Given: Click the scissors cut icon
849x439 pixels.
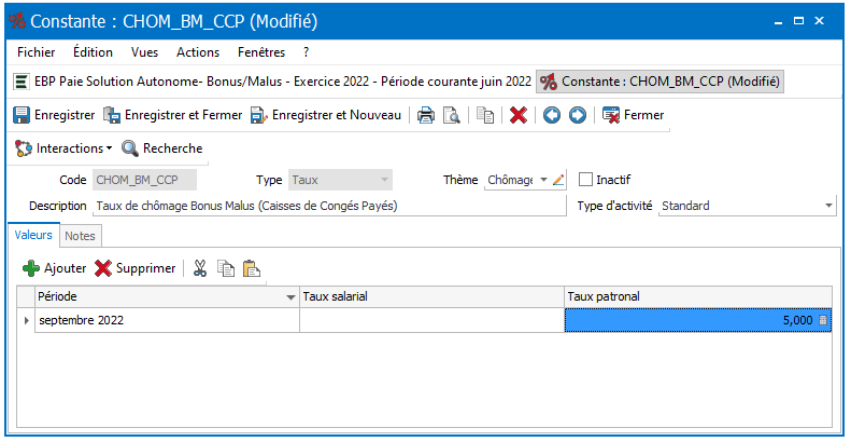Looking at the screenshot, I should [x=200, y=268].
